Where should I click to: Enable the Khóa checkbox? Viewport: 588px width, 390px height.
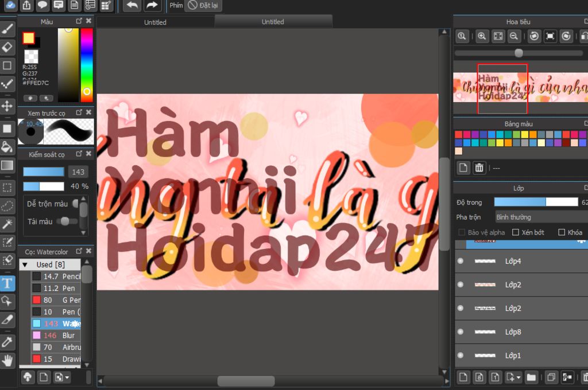coord(562,232)
